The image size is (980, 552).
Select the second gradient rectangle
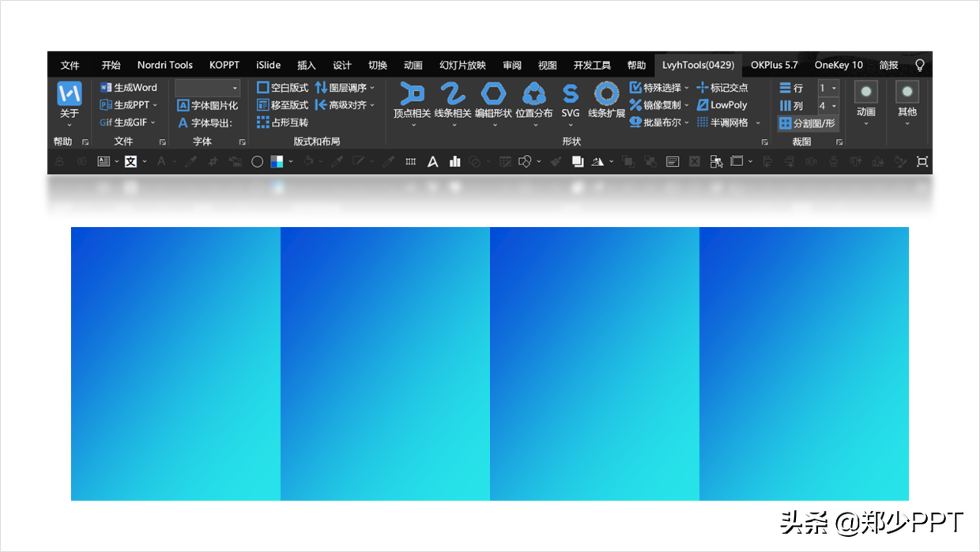click(x=385, y=364)
